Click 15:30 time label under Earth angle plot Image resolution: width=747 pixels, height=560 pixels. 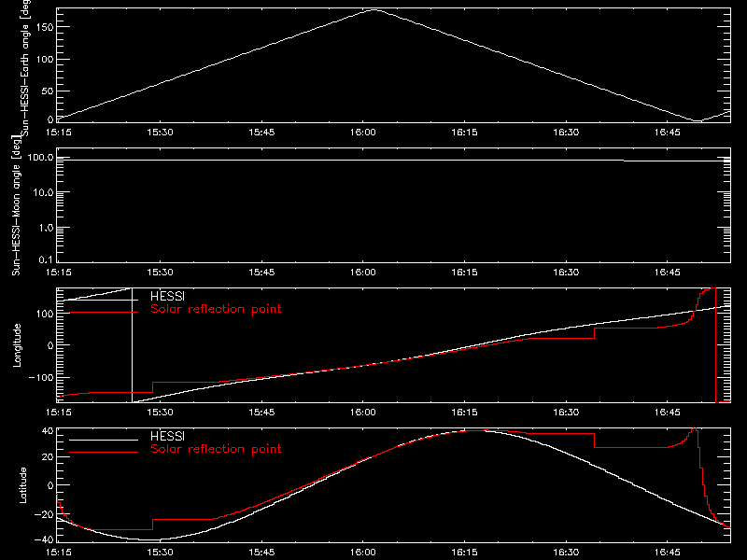coord(160,132)
